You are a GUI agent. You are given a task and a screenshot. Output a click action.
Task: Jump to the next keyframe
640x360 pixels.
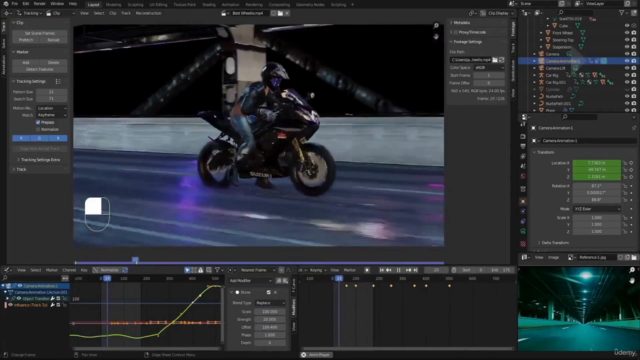(408, 270)
